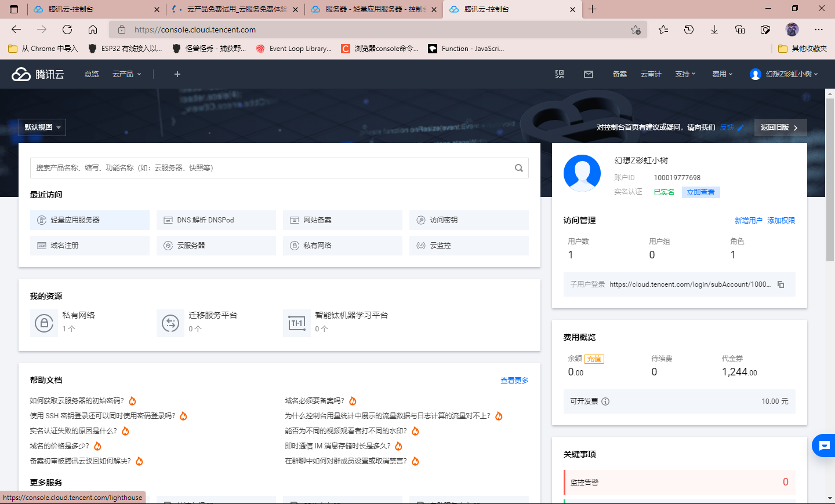Open the 备案 header menu
The width and height of the screenshot is (835, 504).
[x=620, y=74]
